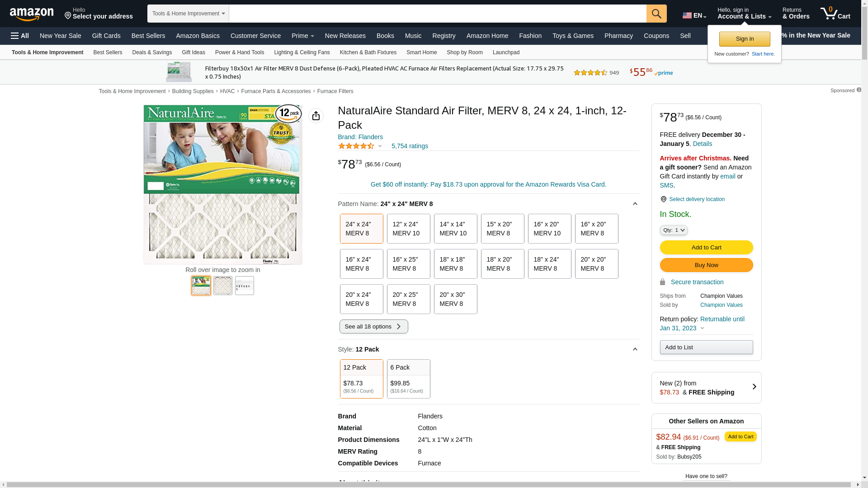Open the Deals & Savings subnav tab
The width and height of the screenshot is (868, 488).
click(x=152, y=52)
